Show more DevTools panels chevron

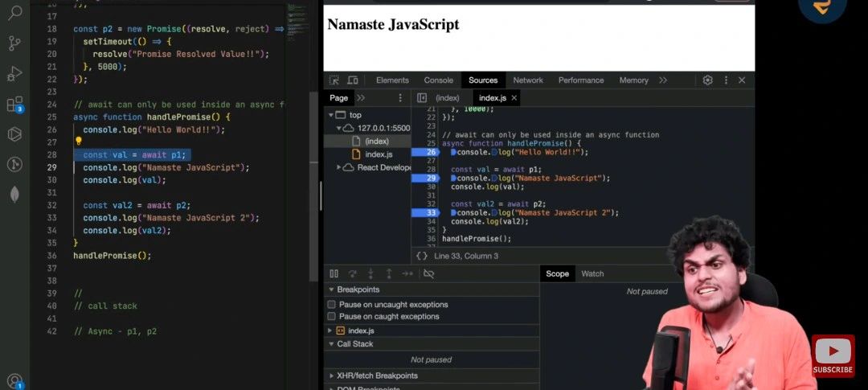(663, 80)
